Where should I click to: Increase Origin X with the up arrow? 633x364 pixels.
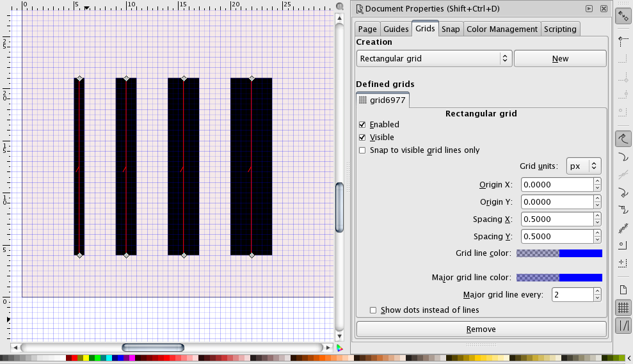point(597,181)
